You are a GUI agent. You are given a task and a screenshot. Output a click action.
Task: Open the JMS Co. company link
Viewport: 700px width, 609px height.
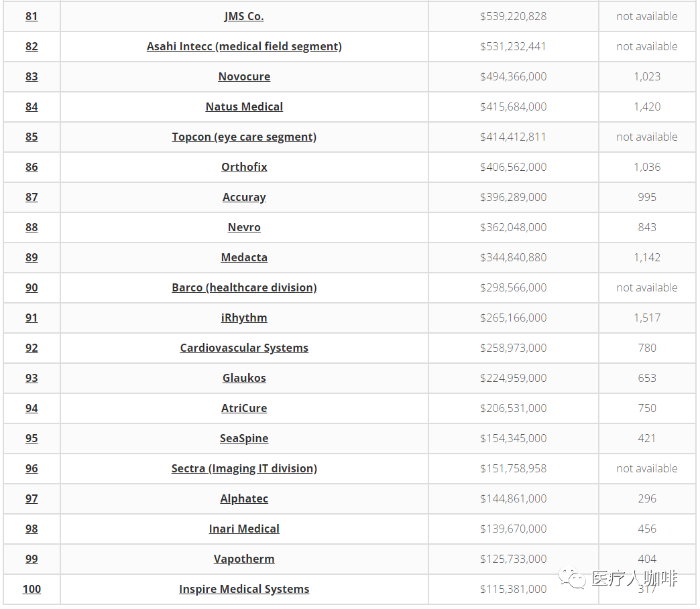(244, 16)
